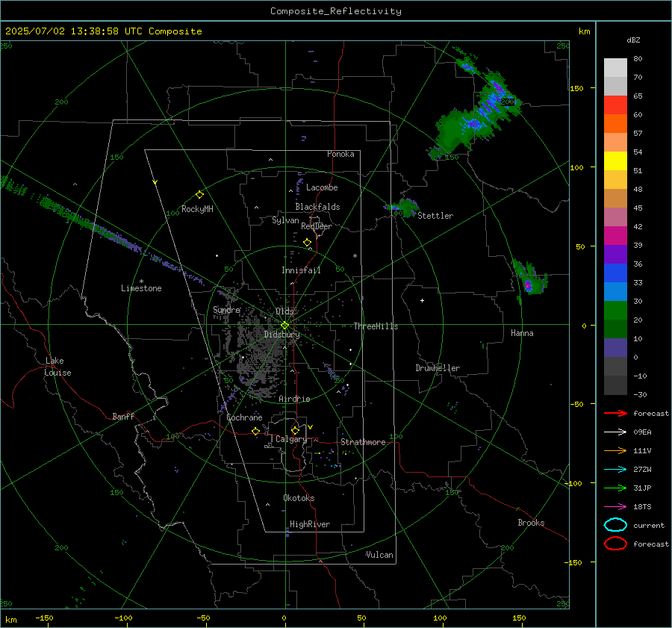Click the Lake Louise label
The height and width of the screenshot is (628, 672).
pos(57,367)
